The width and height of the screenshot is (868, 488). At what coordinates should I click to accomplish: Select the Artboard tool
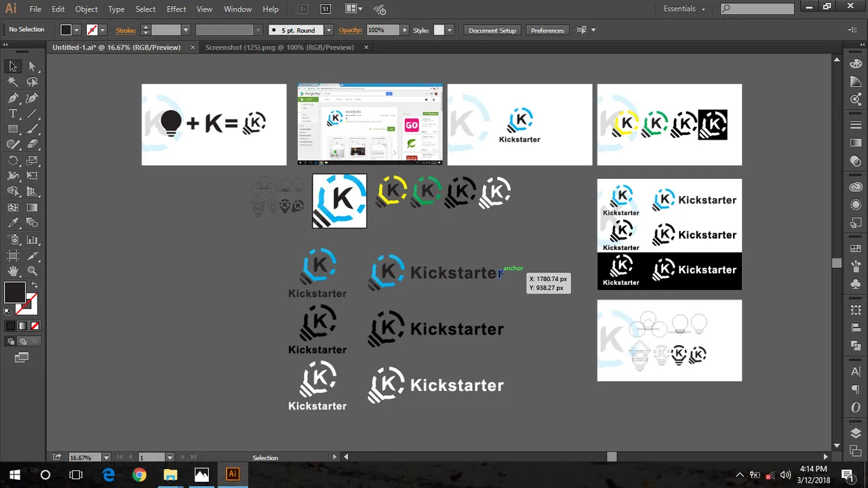(13, 255)
